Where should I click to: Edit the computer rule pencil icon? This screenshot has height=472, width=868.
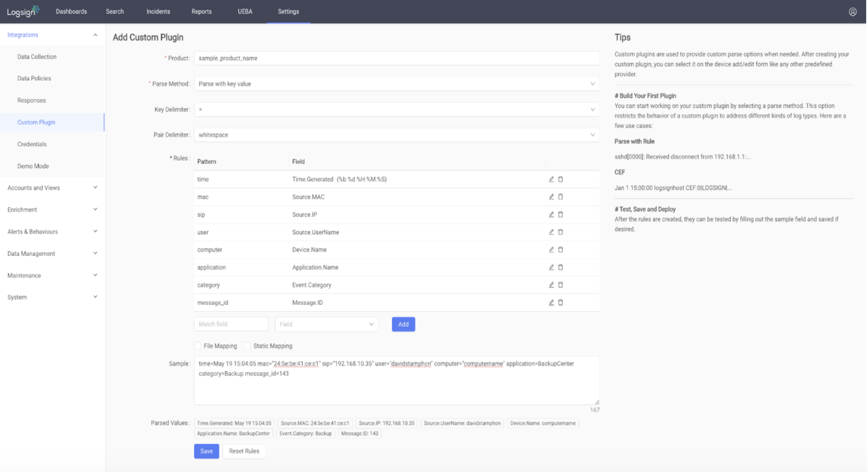pos(551,249)
